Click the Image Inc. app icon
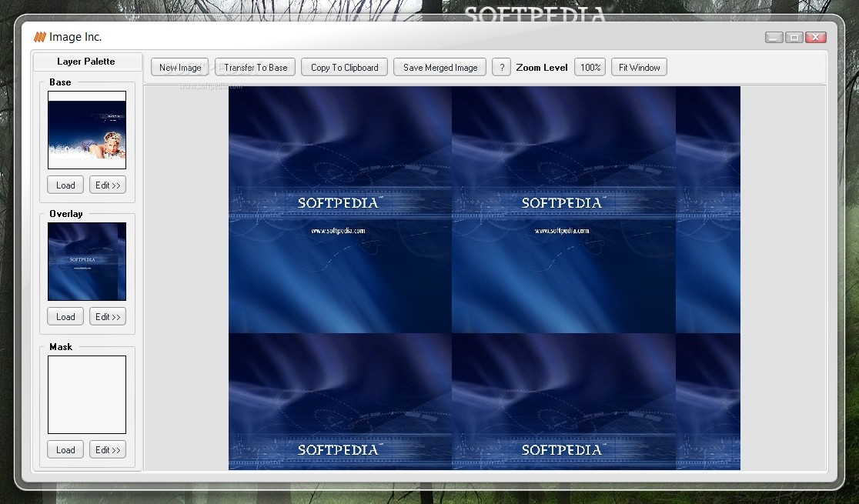859x504 pixels. tap(40, 37)
